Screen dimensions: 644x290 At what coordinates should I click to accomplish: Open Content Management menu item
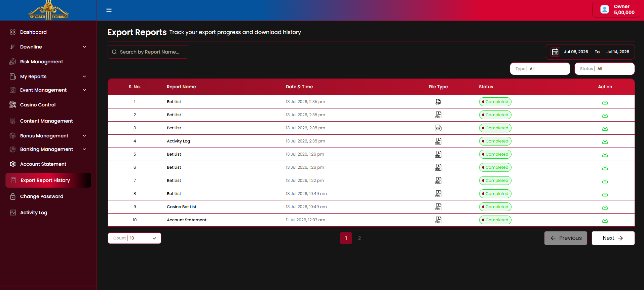click(x=48, y=121)
